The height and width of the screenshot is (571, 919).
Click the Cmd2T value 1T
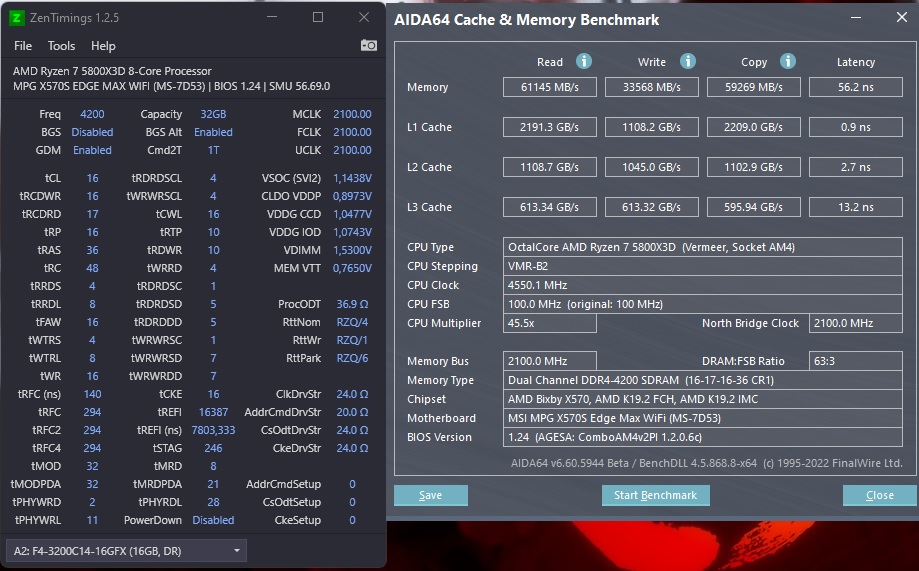tap(213, 150)
